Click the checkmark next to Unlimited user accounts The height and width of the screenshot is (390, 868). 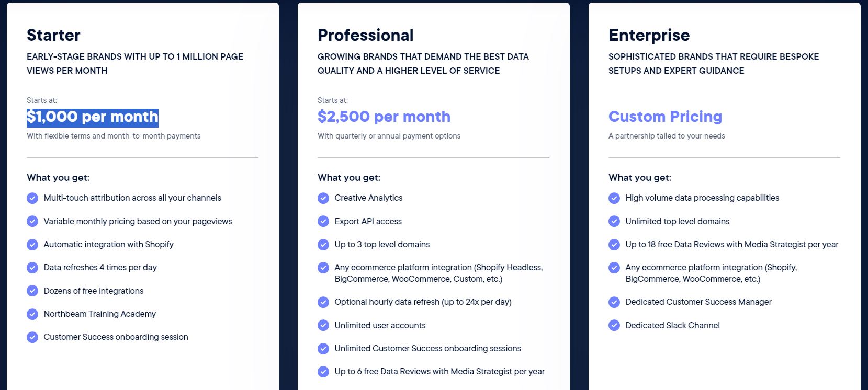(x=323, y=326)
